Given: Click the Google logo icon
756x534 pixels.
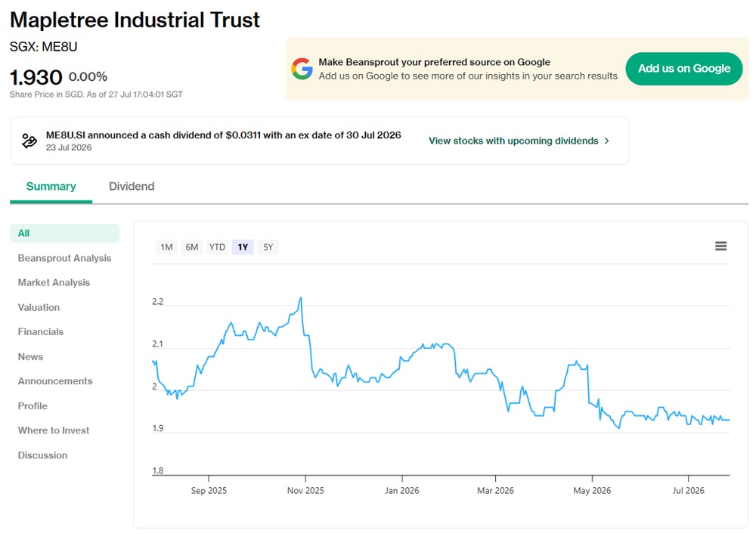Looking at the screenshot, I should (302, 69).
